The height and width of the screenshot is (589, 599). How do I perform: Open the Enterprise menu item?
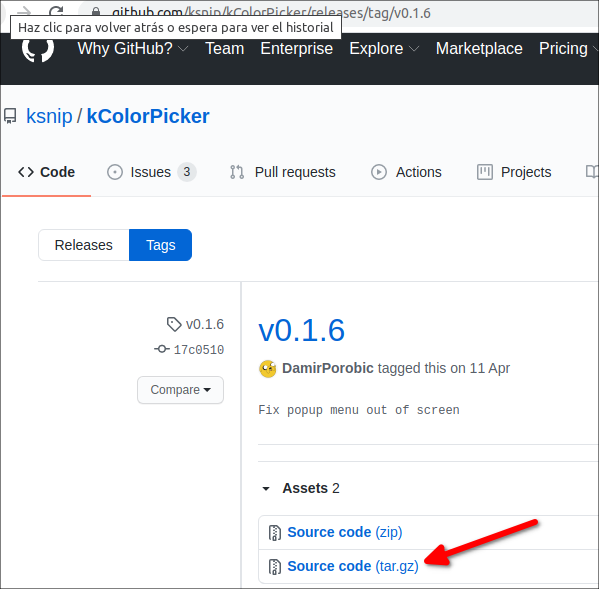(x=296, y=49)
